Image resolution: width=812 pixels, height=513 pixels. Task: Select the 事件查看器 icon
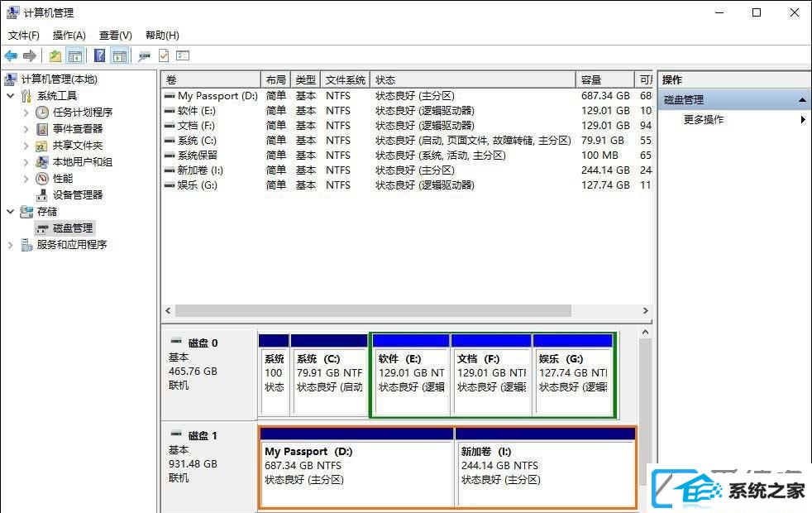point(42,129)
